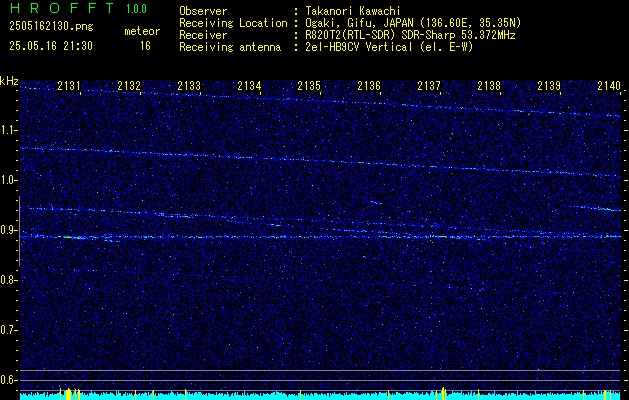Click the 0.6 frequency axis label
The width and height of the screenshot is (629, 400).
tap(8, 380)
